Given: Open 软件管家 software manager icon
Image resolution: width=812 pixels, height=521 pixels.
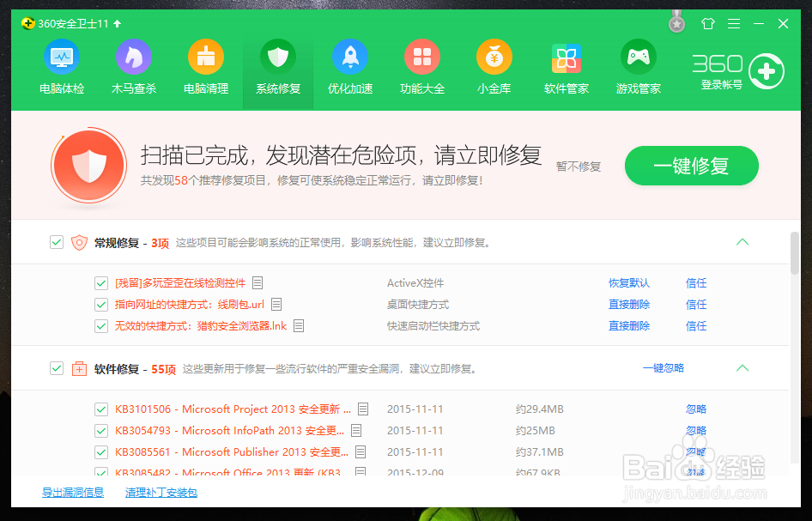Looking at the screenshot, I should (566, 58).
